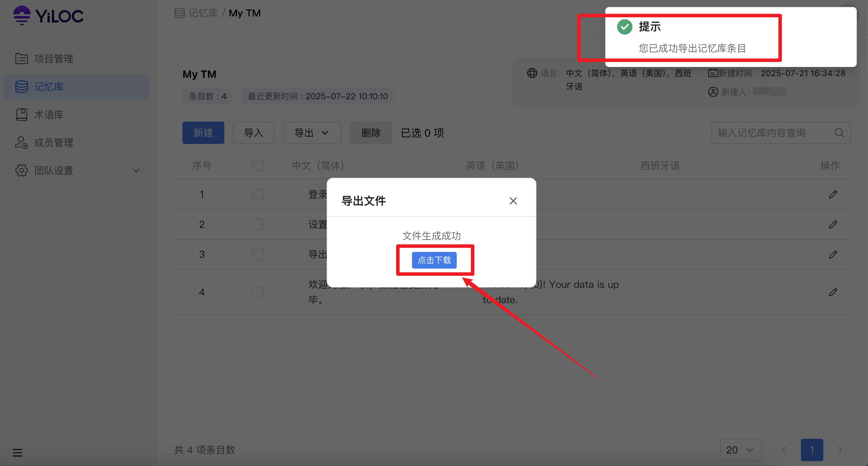Edit row 3 with pencil icon

click(833, 254)
